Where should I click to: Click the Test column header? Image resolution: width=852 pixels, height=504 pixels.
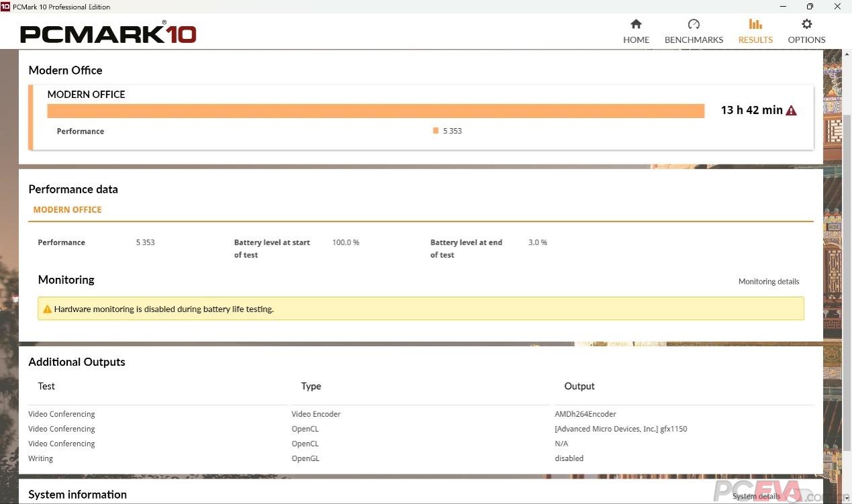[46, 387]
